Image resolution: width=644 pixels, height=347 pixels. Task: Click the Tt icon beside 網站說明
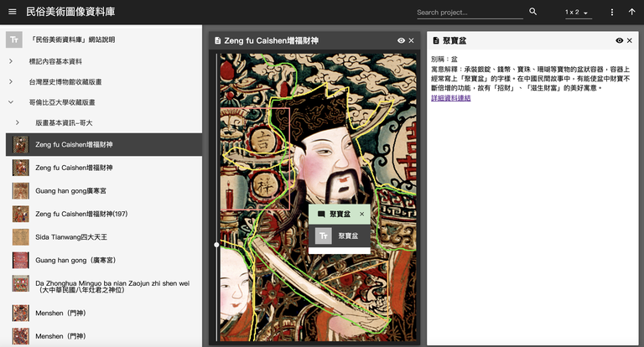pyautogui.click(x=14, y=40)
